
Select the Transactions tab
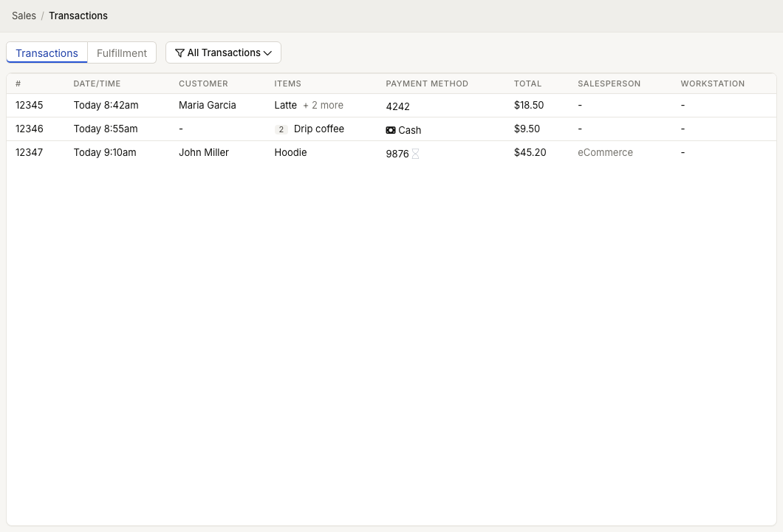(x=47, y=53)
